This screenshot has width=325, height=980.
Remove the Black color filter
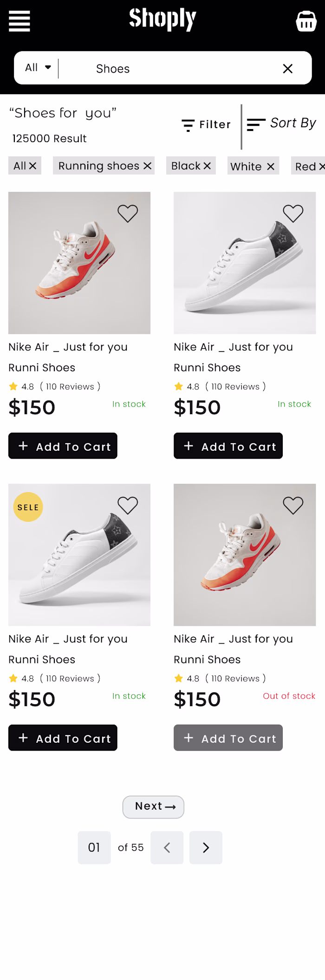208,166
